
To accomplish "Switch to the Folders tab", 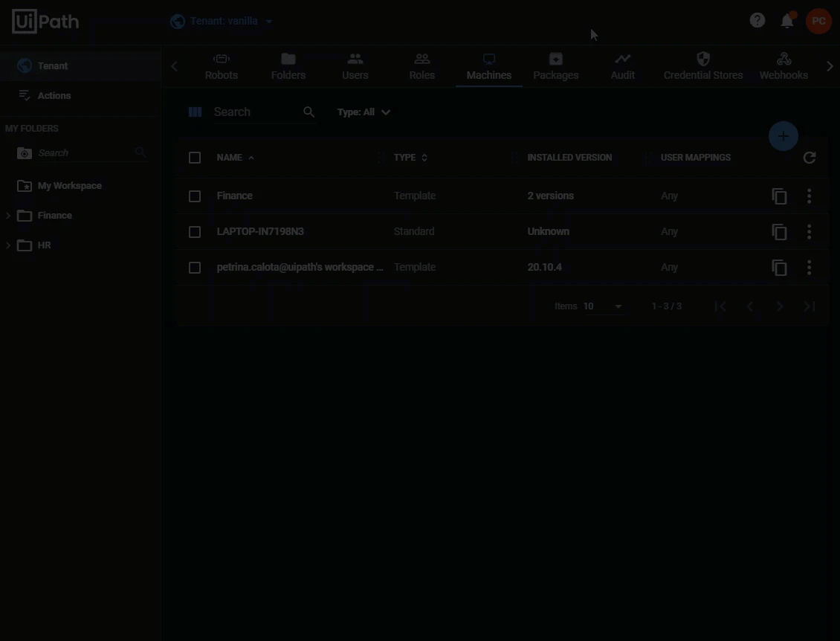I will pyautogui.click(x=288, y=66).
